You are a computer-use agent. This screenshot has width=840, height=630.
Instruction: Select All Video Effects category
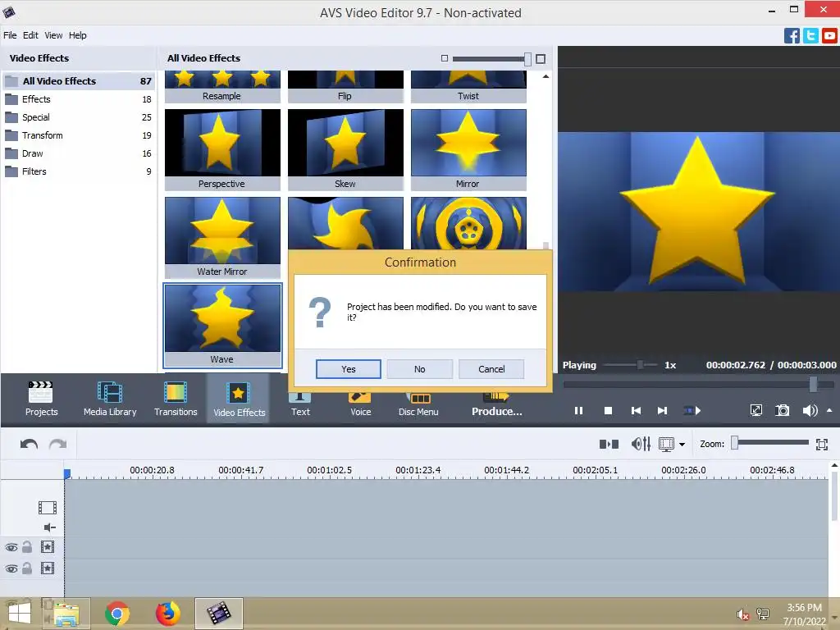click(x=79, y=81)
